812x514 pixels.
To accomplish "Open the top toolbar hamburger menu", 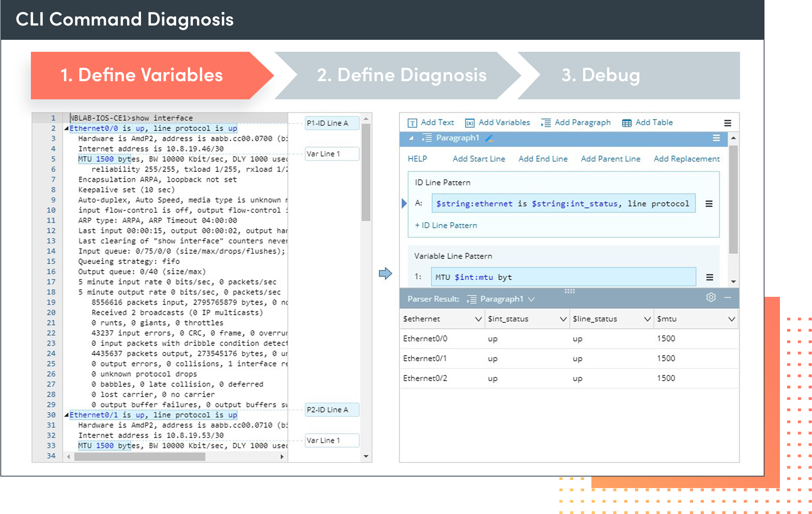I will pos(727,123).
